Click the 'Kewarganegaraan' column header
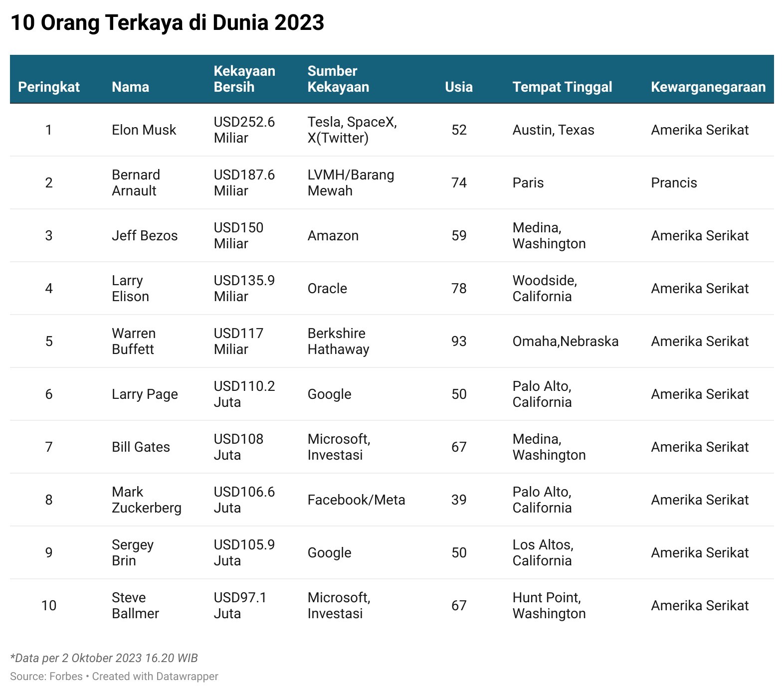 [708, 87]
